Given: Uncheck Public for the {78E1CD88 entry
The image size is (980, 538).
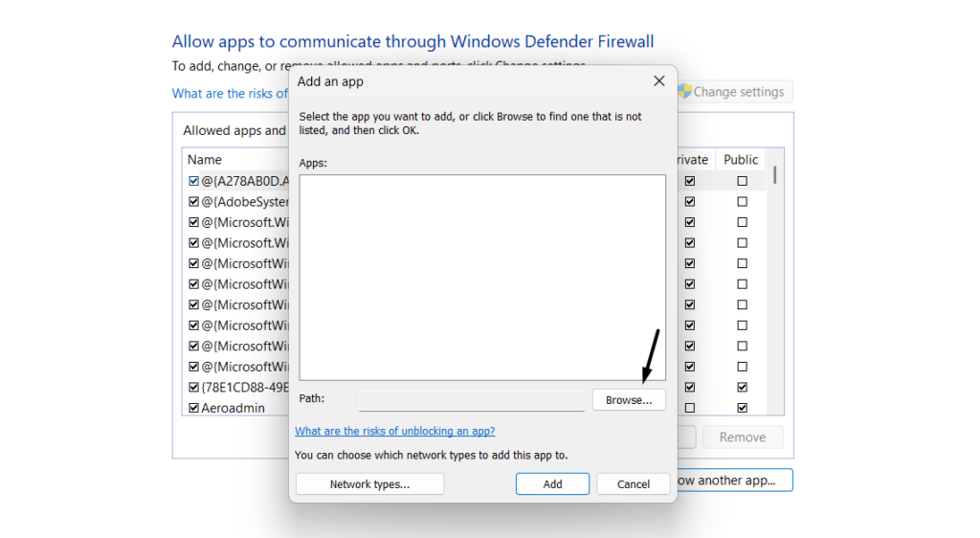Looking at the screenshot, I should point(742,388).
